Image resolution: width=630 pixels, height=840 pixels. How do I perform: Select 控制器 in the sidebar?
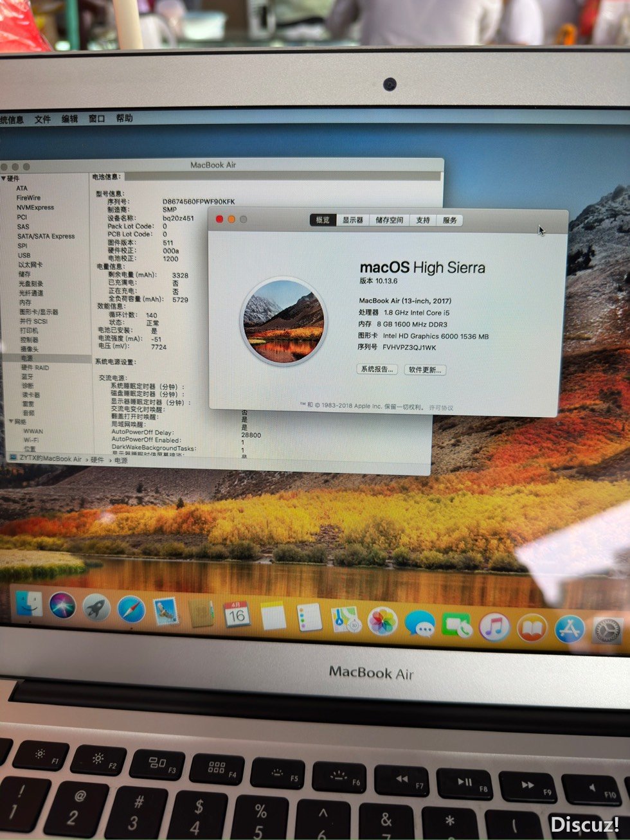coord(29,339)
